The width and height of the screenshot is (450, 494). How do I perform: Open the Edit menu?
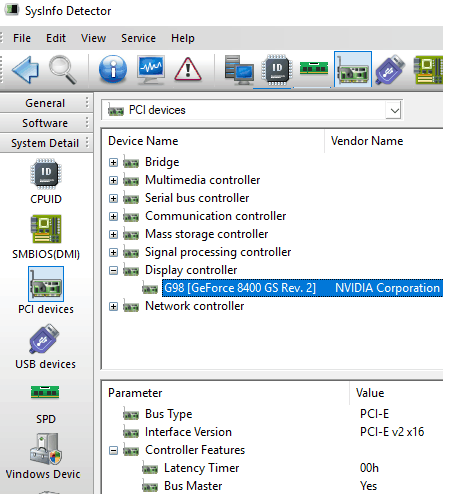(x=56, y=38)
